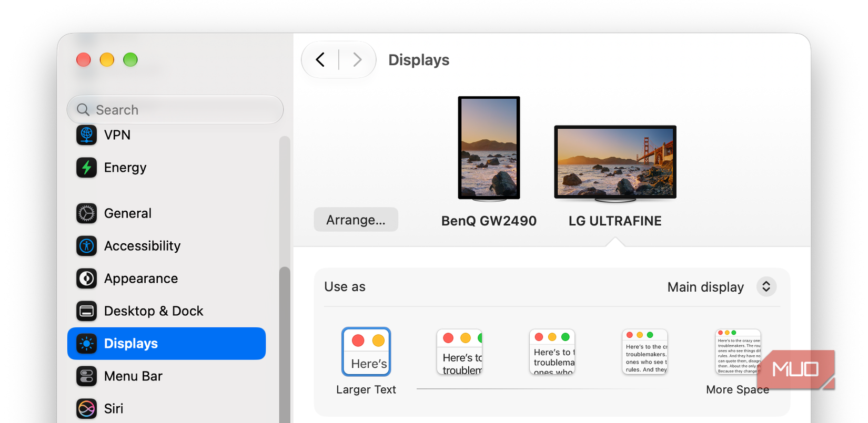Click the Accessibility figure icon

tap(87, 246)
